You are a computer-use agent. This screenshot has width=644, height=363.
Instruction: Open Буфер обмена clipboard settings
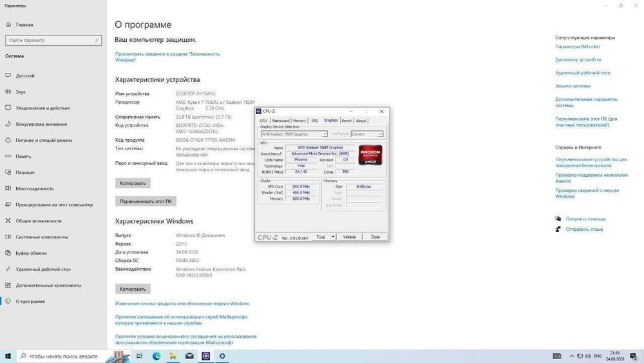(31, 253)
